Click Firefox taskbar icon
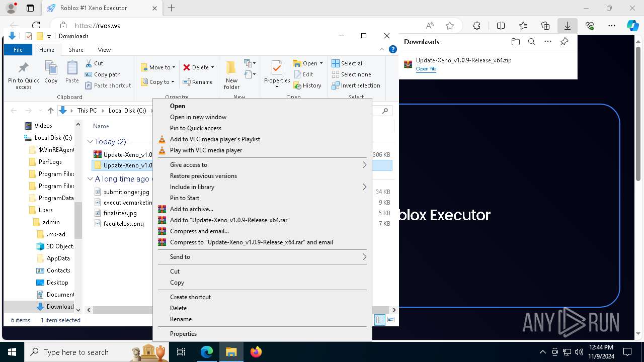 (x=256, y=352)
